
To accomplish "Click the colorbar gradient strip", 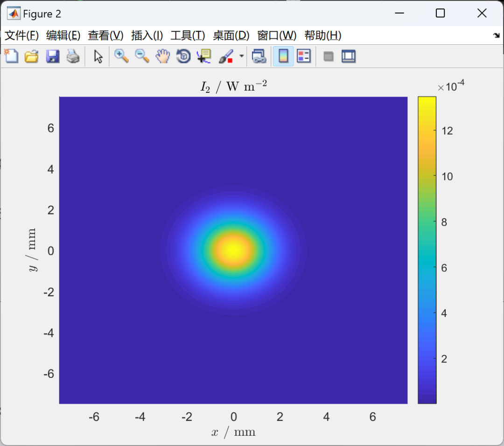I will [427, 250].
